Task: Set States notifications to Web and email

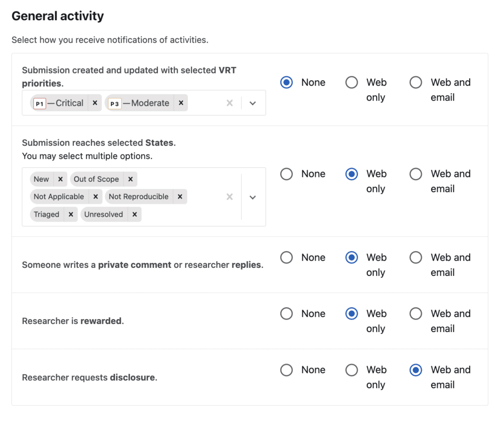Action: click(x=416, y=174)
